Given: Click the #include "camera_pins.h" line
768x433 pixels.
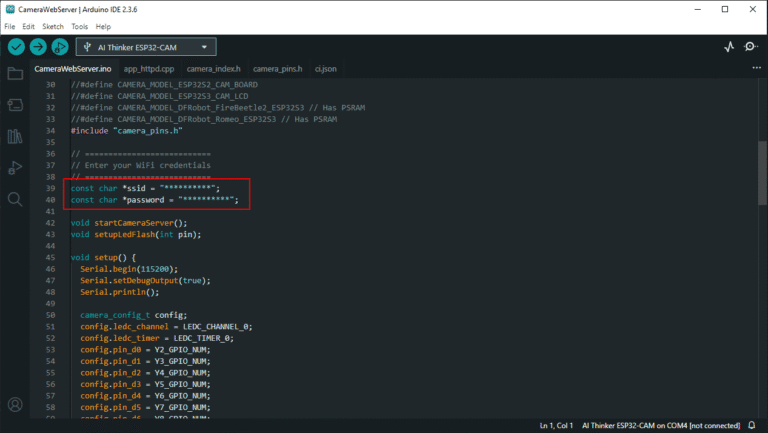Looking at the screenshot, I should click(x=126, y=131).
